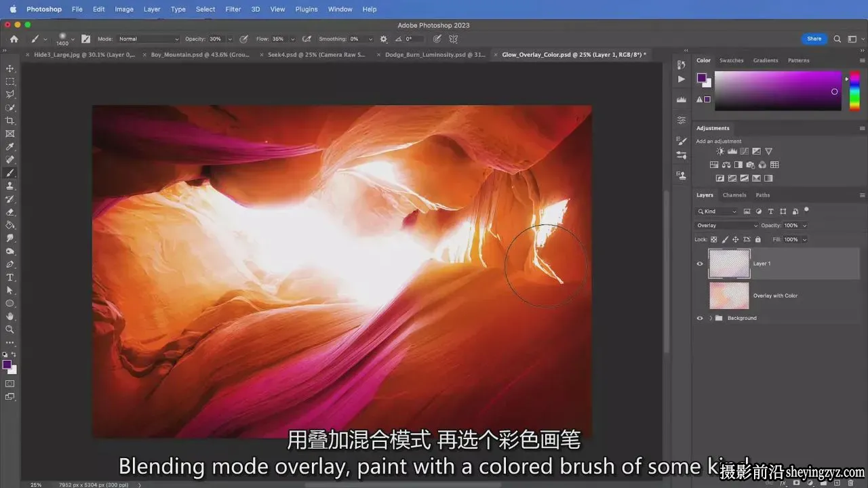Toggle lock all for the layer

click(x=758, y=239)
